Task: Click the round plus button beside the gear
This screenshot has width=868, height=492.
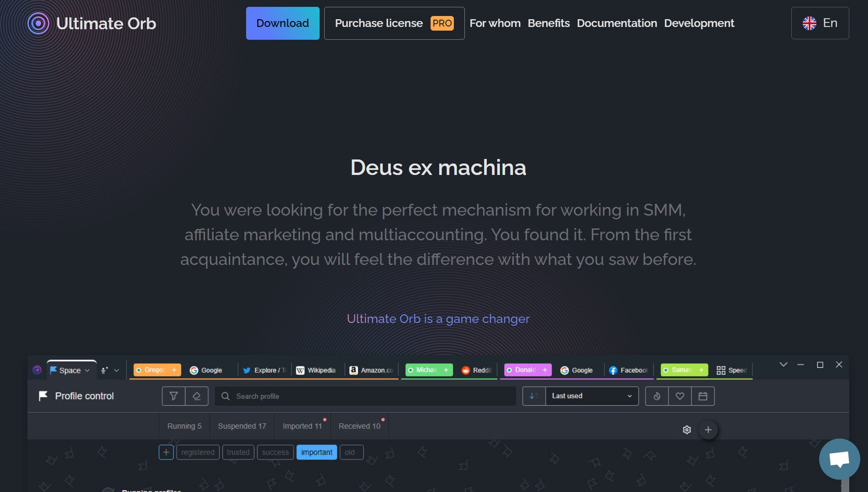Action: click(708, 430)
